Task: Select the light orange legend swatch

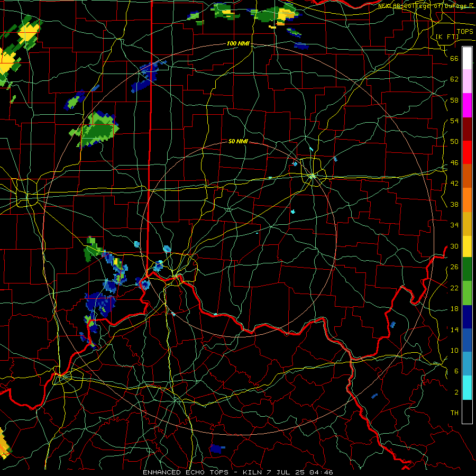Action: tap(467, 200)
